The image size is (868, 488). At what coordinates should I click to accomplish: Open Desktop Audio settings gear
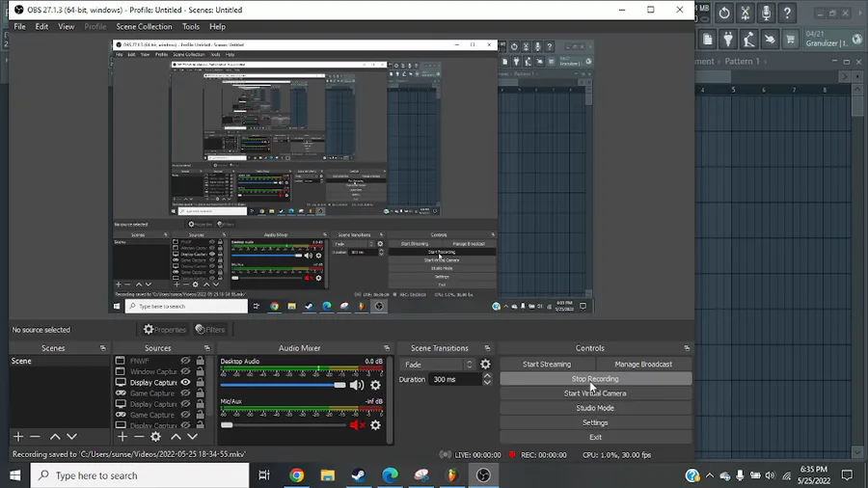click(375, 385)
